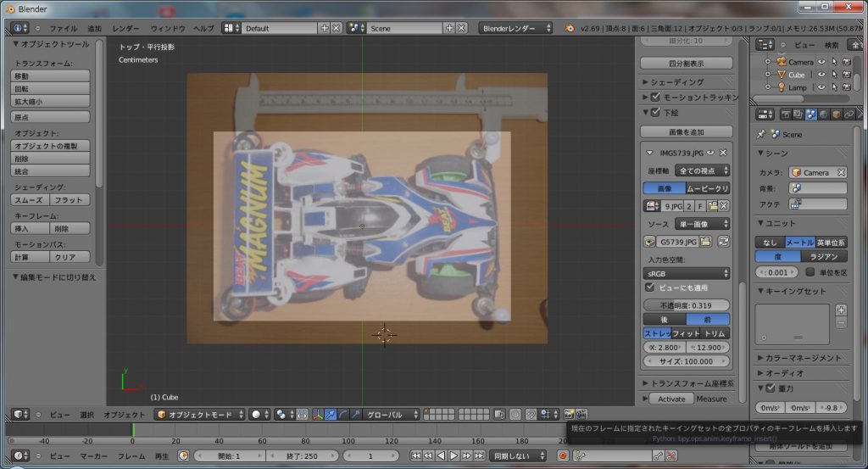Toggle visibility eye for Lamp in outliner
Image resolution: width=868 pixels, height=469 pixels.
(822, 87)
